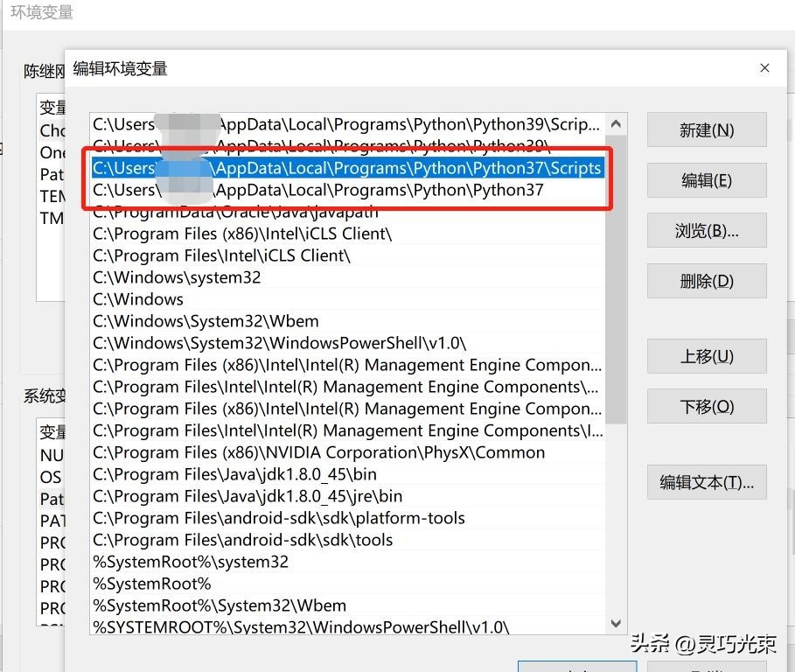Click the 删除(D) button to remove selection

click(x=707, y=281)
